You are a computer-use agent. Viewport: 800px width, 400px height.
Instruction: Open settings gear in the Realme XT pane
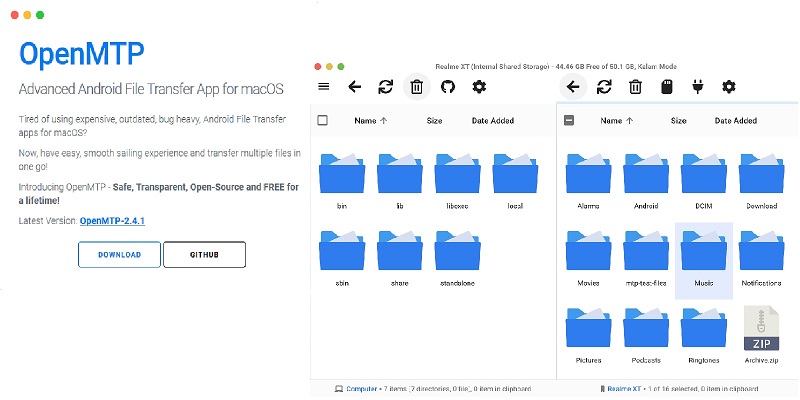click(x=729, y=87)
